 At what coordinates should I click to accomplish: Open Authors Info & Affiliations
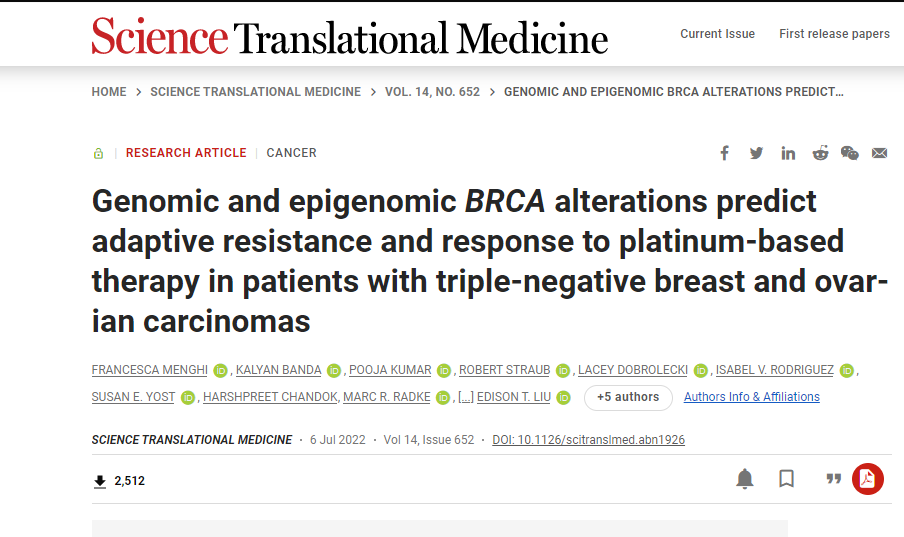coord(751,397)
